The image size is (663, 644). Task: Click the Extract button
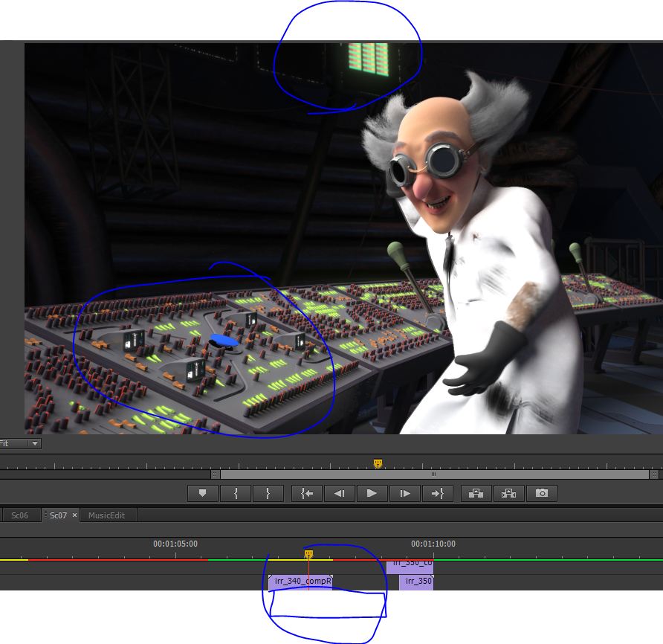(509, 493)
